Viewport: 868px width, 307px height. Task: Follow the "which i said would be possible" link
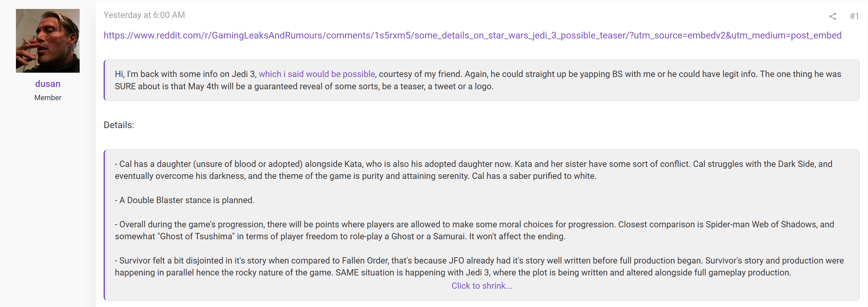pos(316,74)
